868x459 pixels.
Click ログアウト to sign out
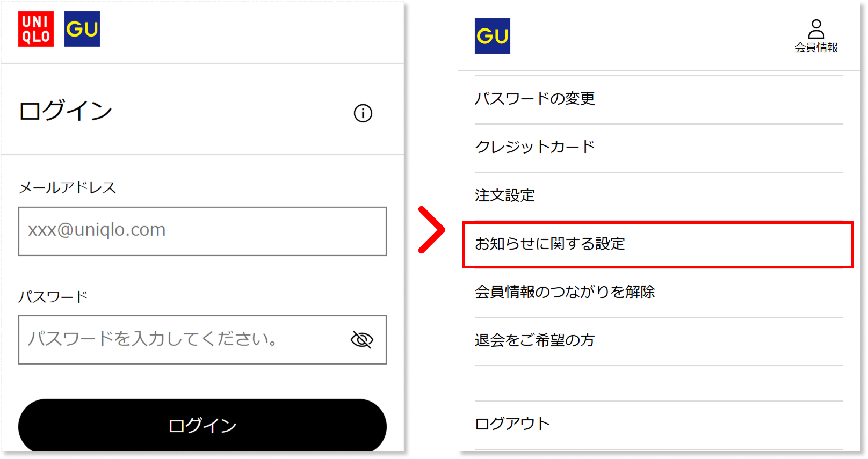659,425
